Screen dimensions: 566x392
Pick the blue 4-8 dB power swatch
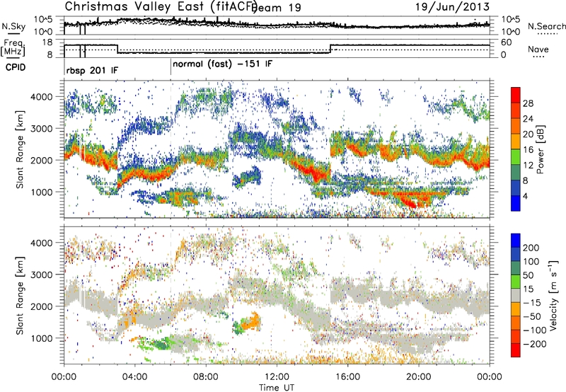click(x=516, y=188)
